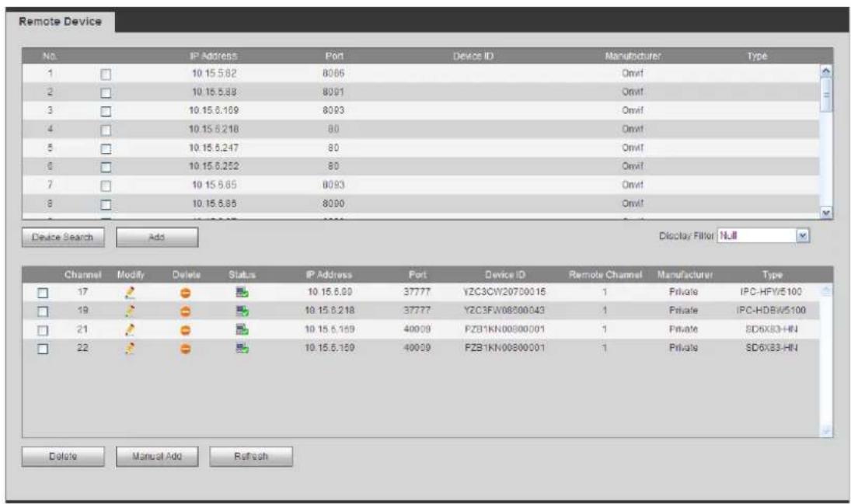
Task: Remove channel 22 using its delete icon
Action: click(x=186, y=349)
